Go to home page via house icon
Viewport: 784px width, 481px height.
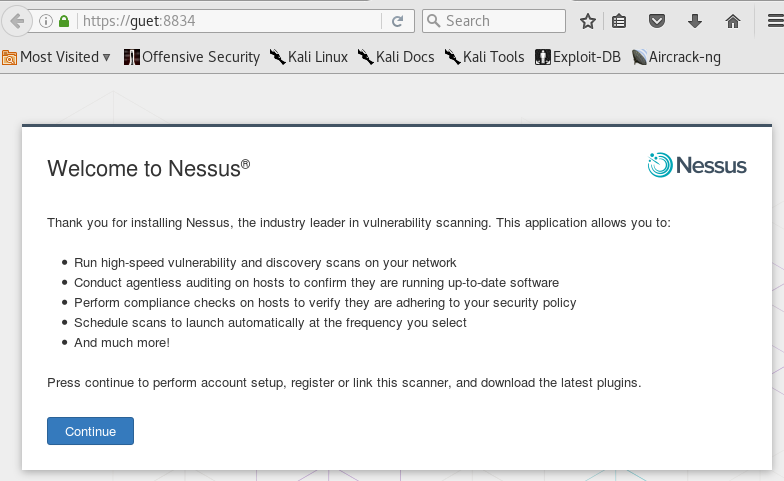click(733, 21)
